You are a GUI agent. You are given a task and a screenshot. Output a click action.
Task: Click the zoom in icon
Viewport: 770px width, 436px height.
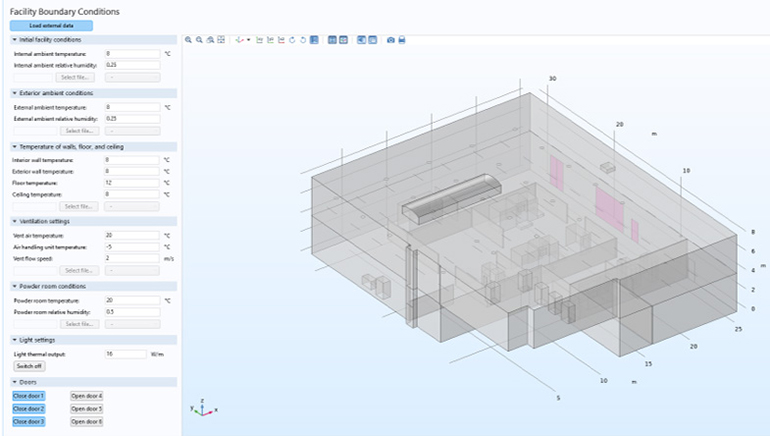pos(190,40)
